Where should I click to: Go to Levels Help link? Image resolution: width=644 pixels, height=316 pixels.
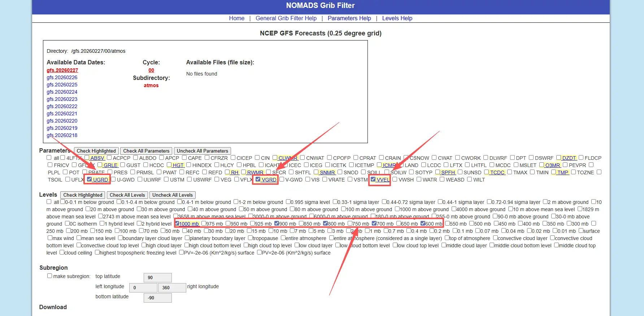click(x=397, y=18)
